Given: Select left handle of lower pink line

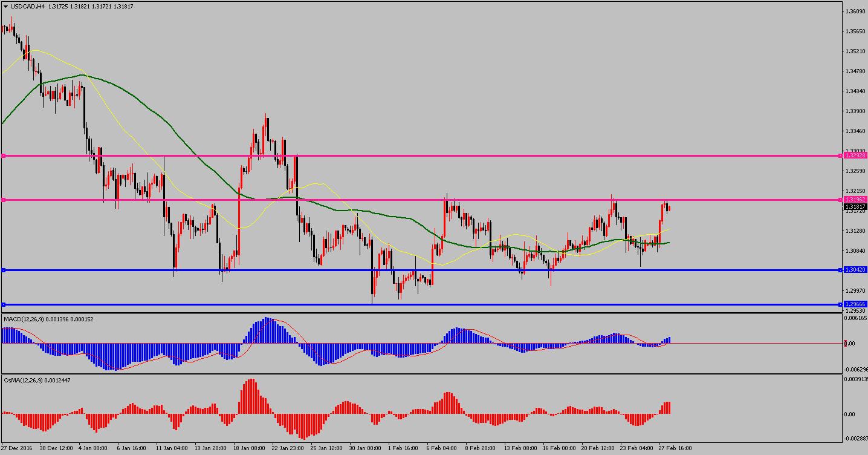Looking at the screenshot, I should point(4,200).
